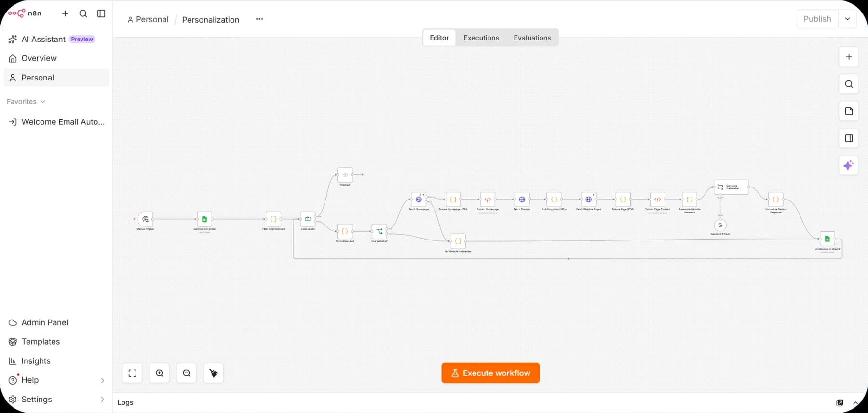Expand the Help submenu

click(x=102, y=380)
